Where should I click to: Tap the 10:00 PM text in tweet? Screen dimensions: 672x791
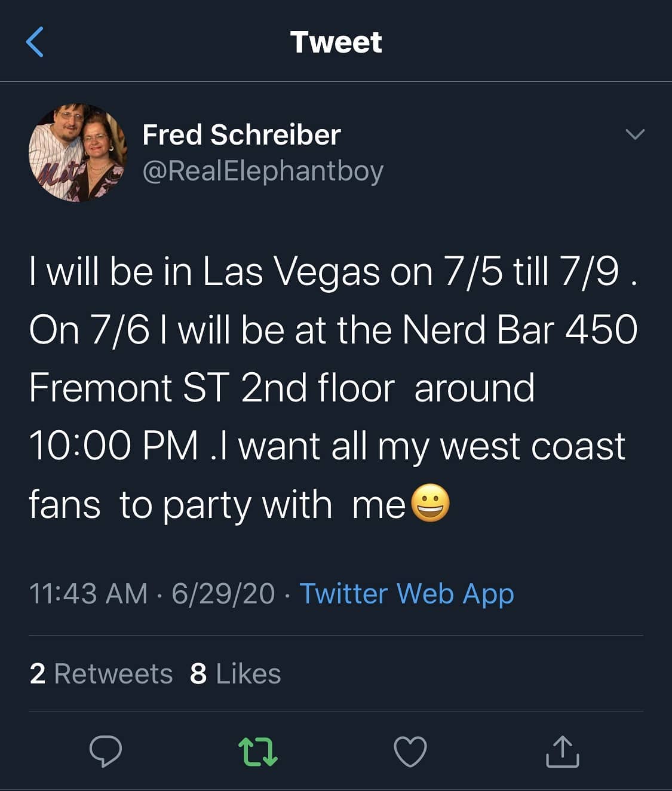tap(113, 446)
